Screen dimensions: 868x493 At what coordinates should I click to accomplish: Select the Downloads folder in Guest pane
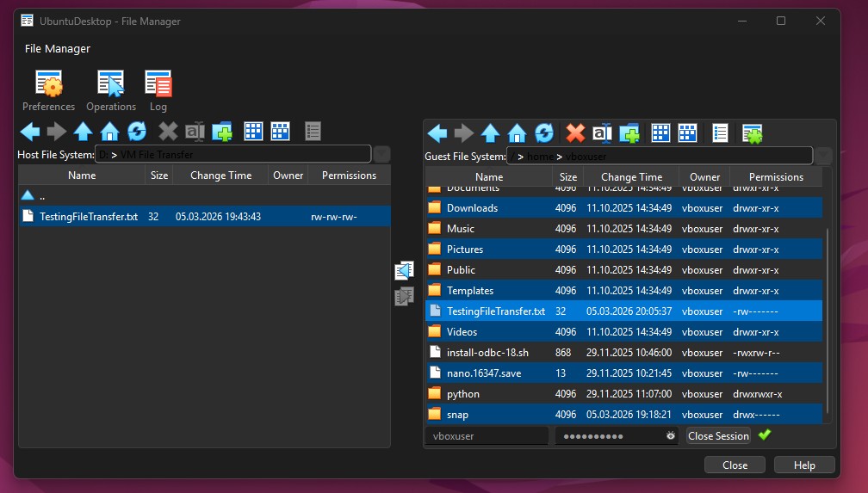(x=623, y=208)
